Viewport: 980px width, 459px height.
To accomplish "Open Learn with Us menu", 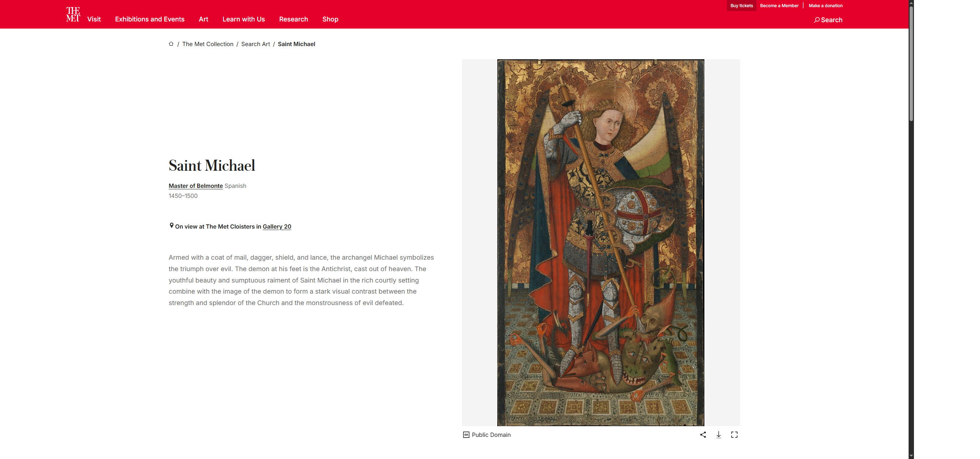I will point(243,19).
